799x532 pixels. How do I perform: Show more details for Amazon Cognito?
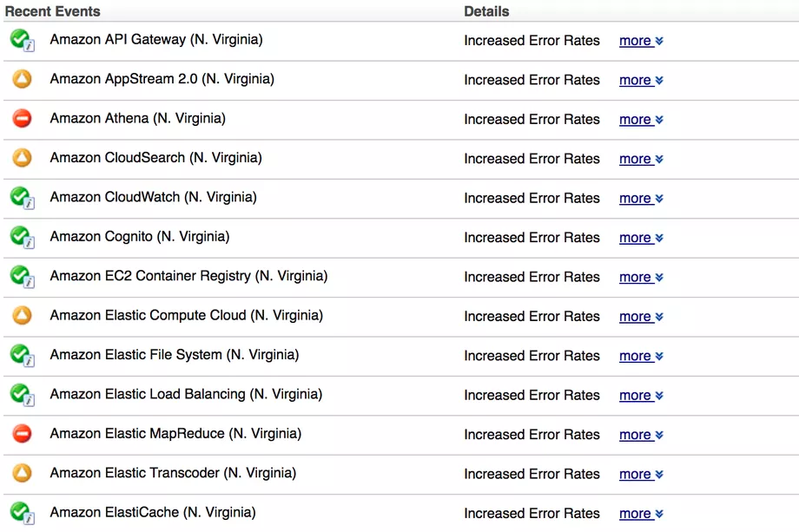[x=641, y=238]
